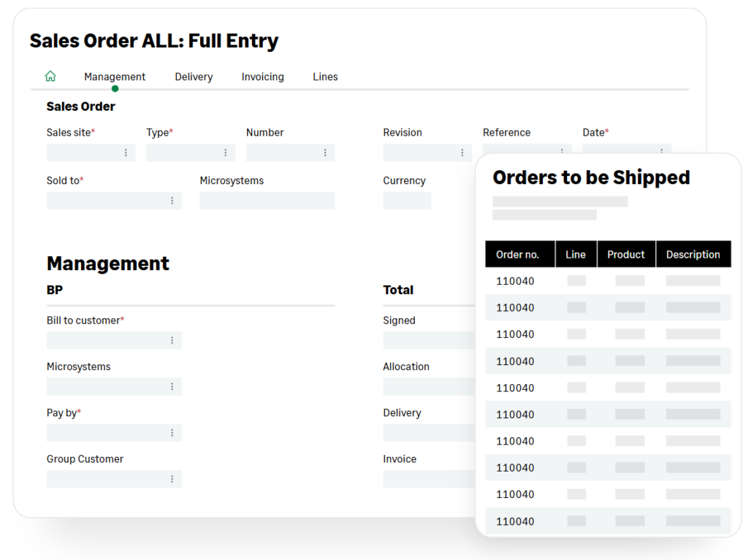
Task: Click the Total subsection heading
Action: point(398,290)
